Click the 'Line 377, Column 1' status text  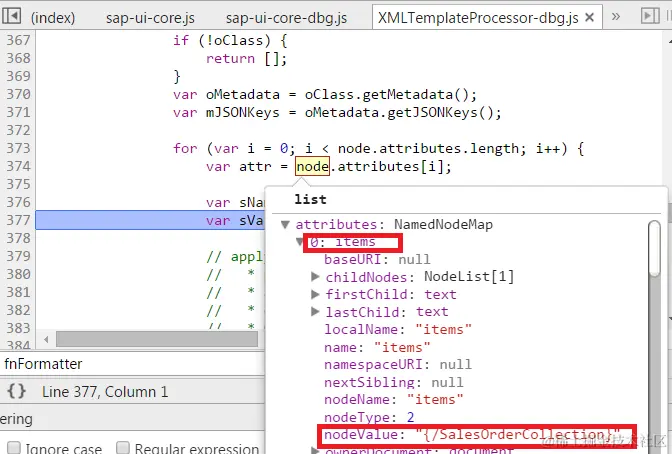pos(105,392)
